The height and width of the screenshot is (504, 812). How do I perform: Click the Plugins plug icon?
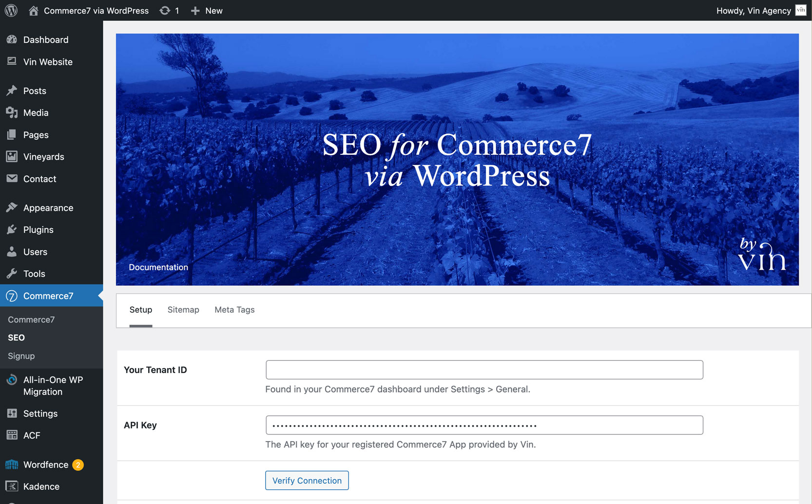pyautogui.click(x=12, y=229)
